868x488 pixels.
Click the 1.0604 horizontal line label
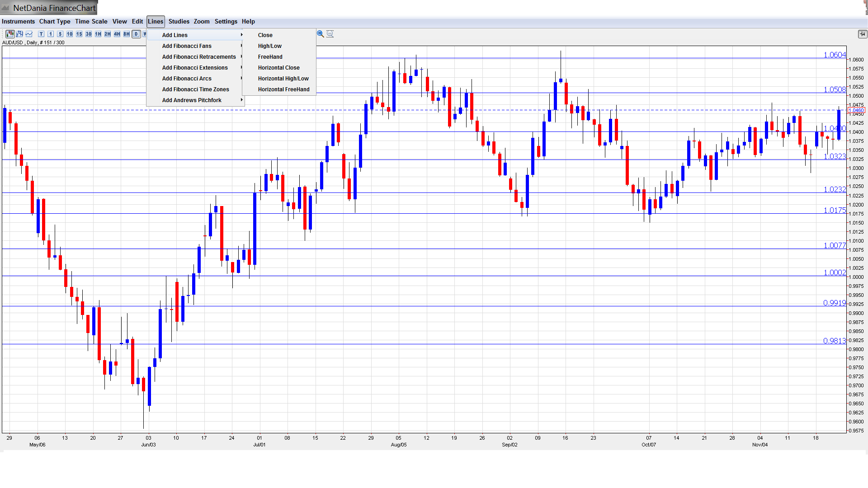point(834,55)
